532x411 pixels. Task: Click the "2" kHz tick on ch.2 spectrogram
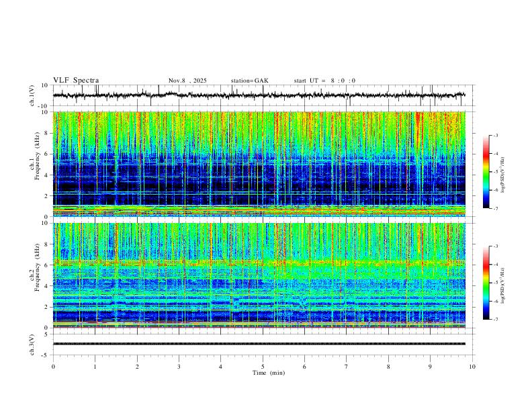click(x=47, y=307)
